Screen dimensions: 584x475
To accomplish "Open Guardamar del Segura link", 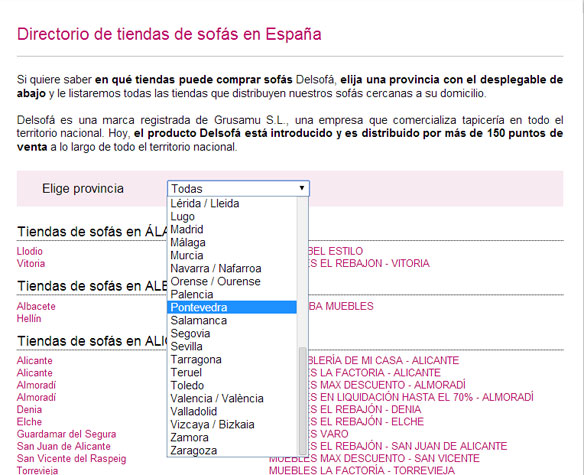I will pyautogui.click(x=66, y=434).
